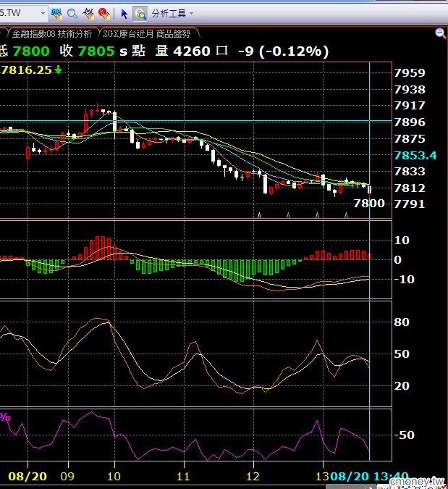Click the 分析工具 button label
Image resolution: width=448 pixels, height=489 pixels.
click(169, 14)
